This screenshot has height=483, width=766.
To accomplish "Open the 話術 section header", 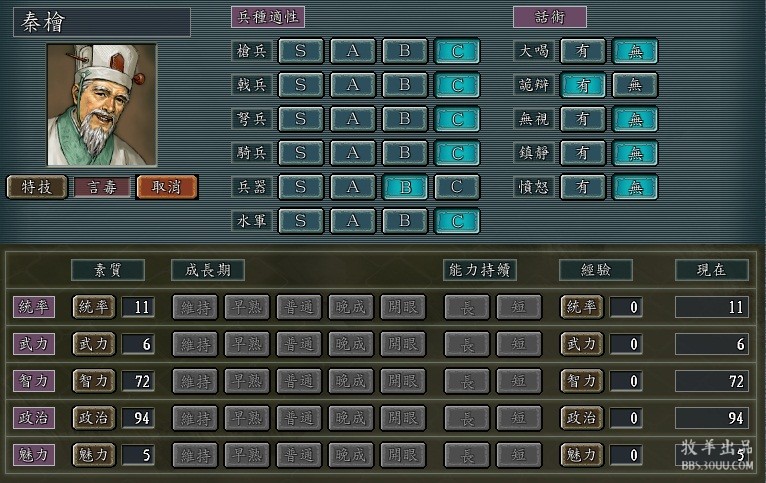I will point(550,17).
